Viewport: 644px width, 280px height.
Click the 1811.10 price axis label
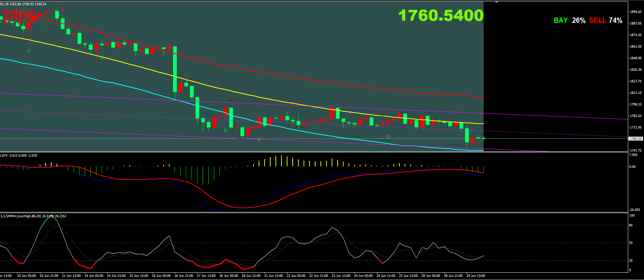click(636, 93)
